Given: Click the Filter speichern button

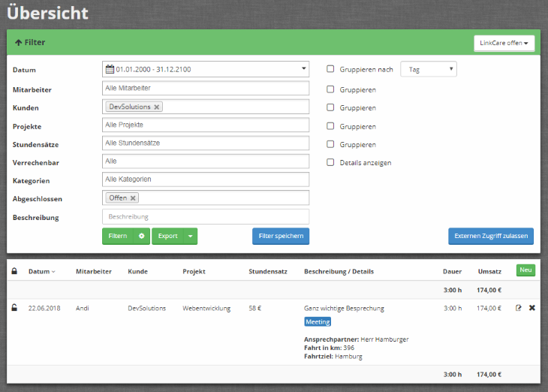Looking at the screenshot, I should pos(281,236).
